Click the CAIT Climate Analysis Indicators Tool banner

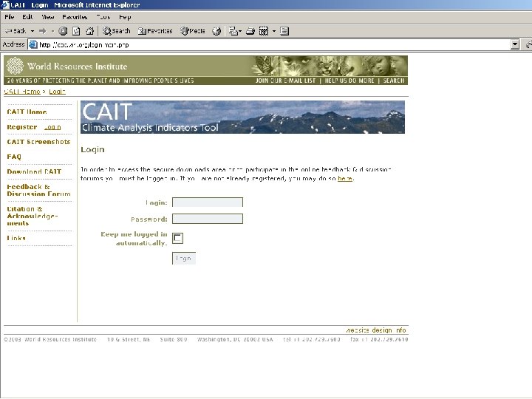(x=242, y=117)
